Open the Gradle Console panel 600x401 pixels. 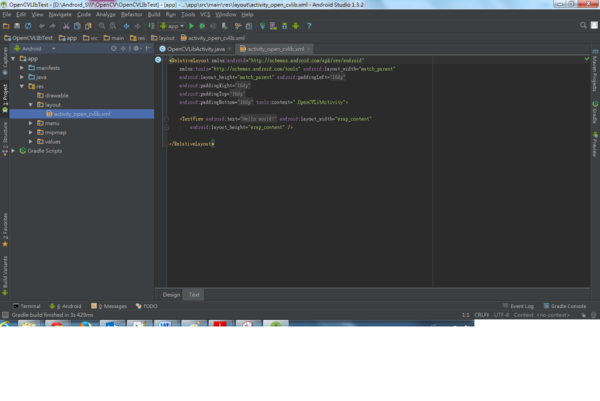pos(567,306)
